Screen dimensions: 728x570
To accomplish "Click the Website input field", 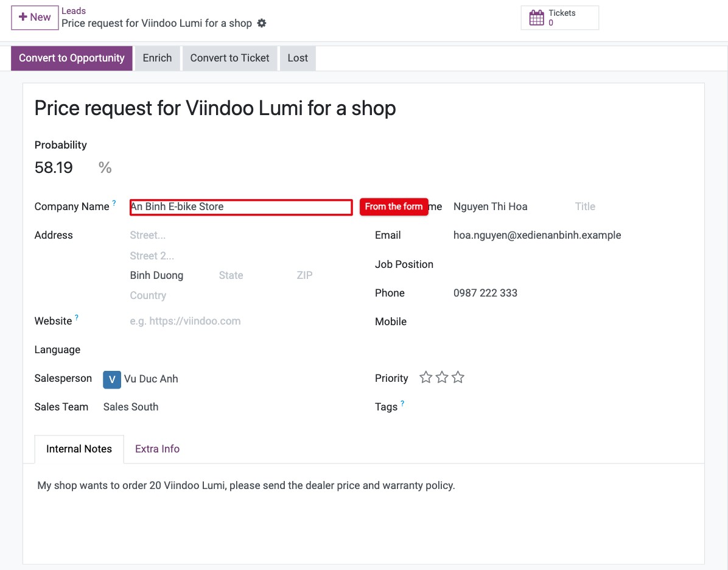I will tap(240, 321).
